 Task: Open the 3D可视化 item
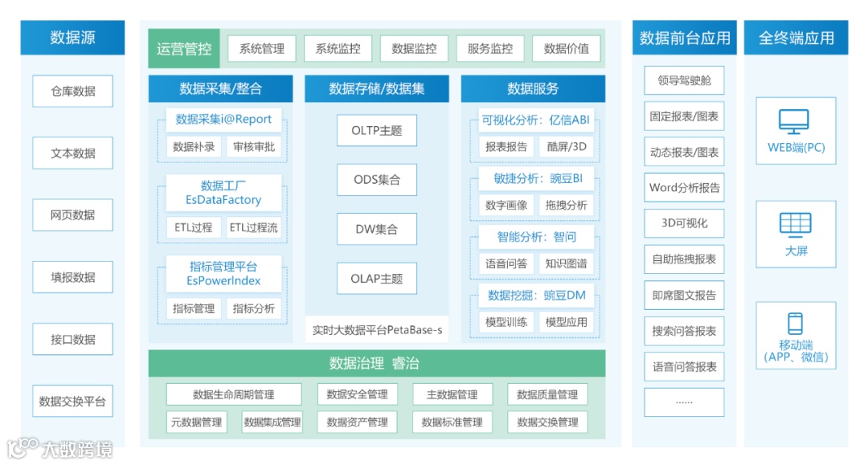[x=684, y=223]
